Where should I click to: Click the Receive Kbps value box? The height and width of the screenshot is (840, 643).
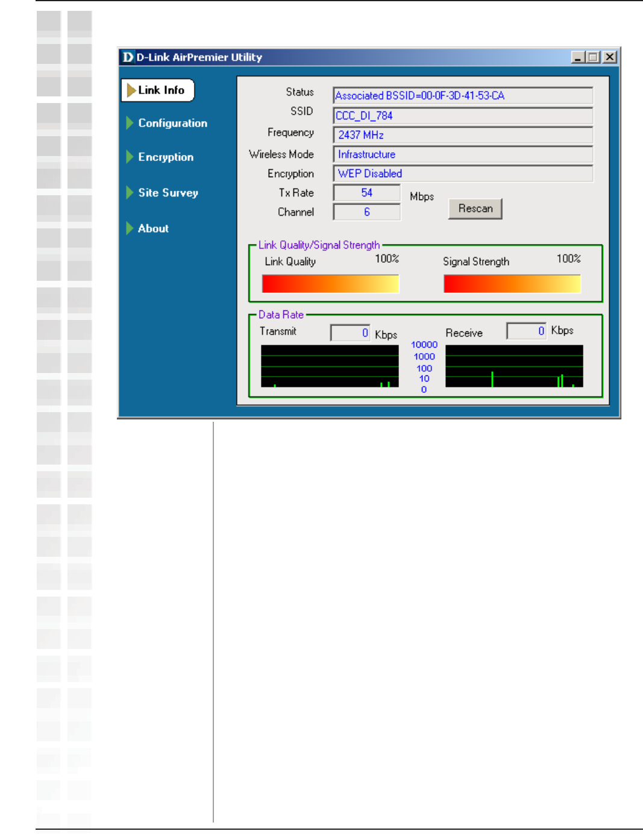coord(526,331)
